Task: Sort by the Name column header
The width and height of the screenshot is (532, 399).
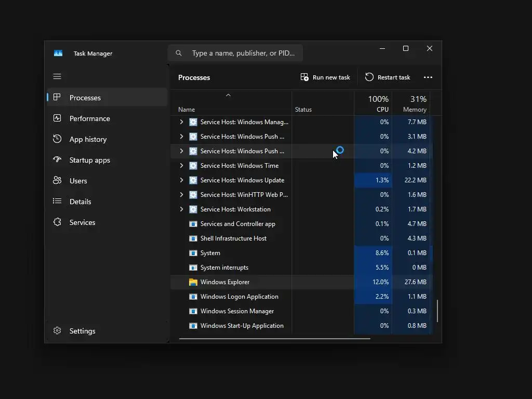Action: (x=187, y=110)
